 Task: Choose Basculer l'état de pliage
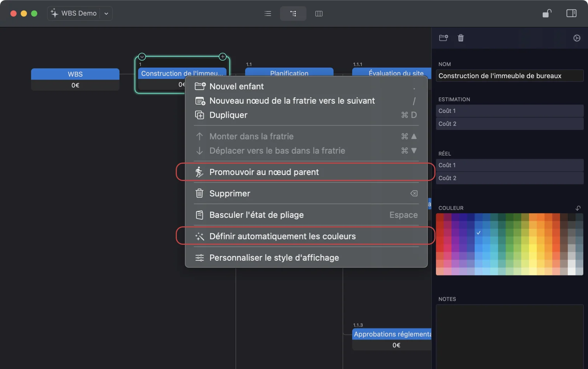[x=256, y=215]
